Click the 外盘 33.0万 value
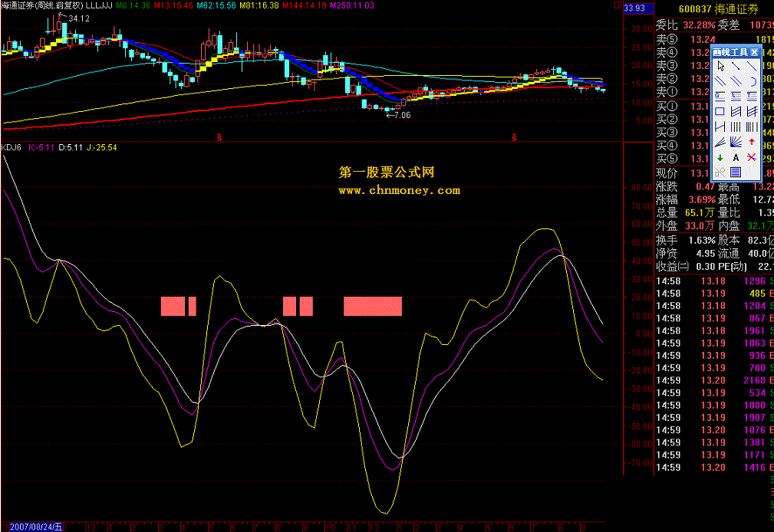Viewport: 774px width, 532px height. 700,225
